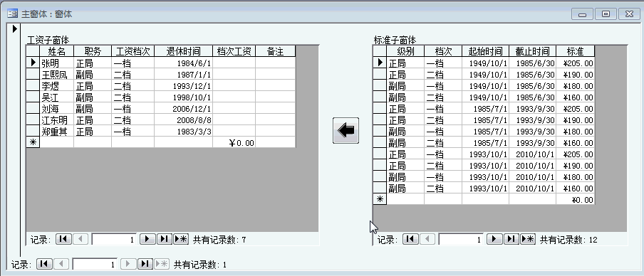The image size is (644, 276).
Task: Click retirement date 1987/1/1
Action: [184, 74]
